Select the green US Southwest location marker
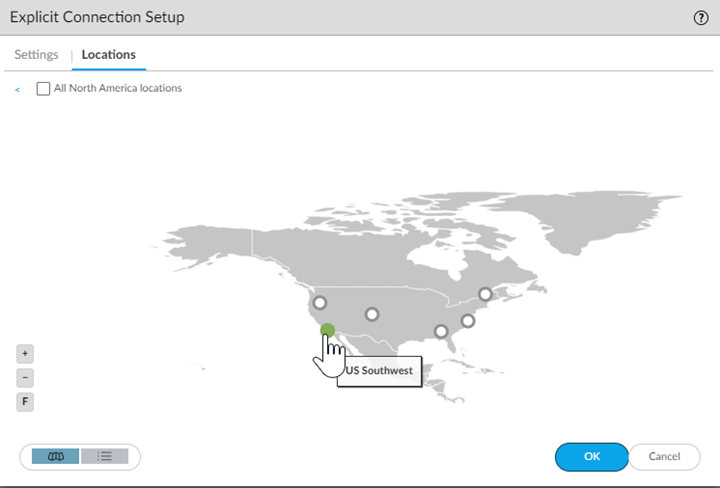The width and height of the screenshot is (720, 488). (x=327, y=330)
